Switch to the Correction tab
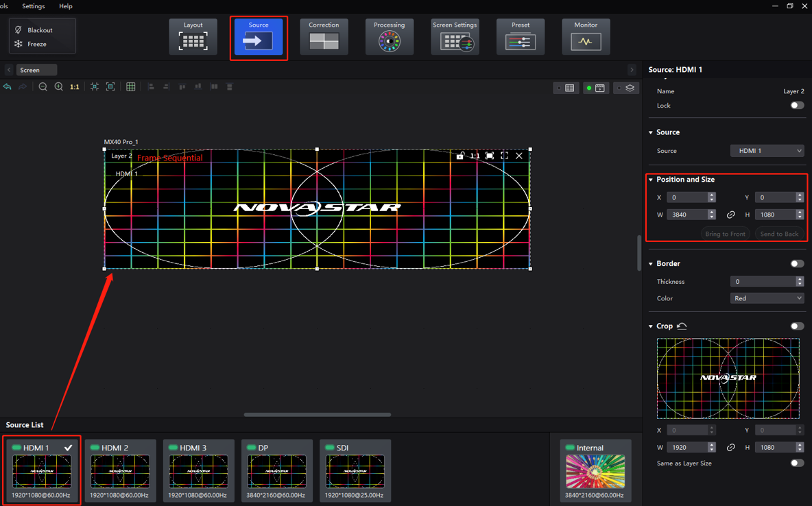The width and height of the screenshot is (812, 506). pyautogui.click(x=324, y=37)
